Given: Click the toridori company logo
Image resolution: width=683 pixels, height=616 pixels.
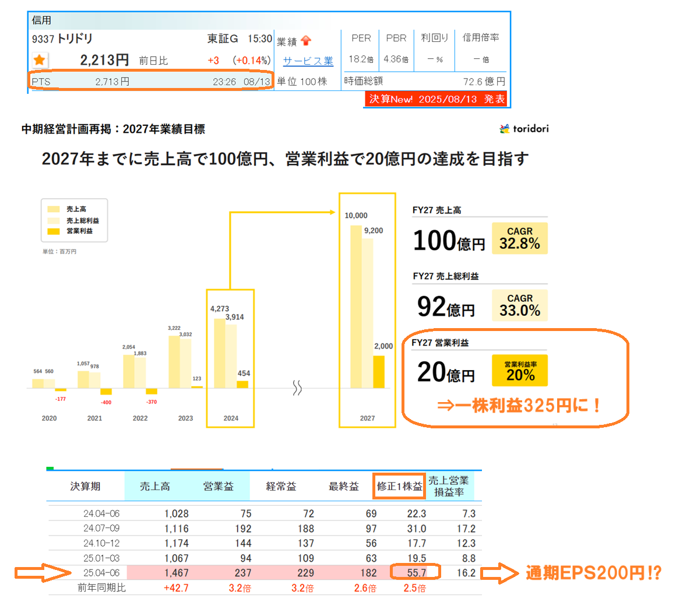Looking at the screenshot, I should pos(524,129).
